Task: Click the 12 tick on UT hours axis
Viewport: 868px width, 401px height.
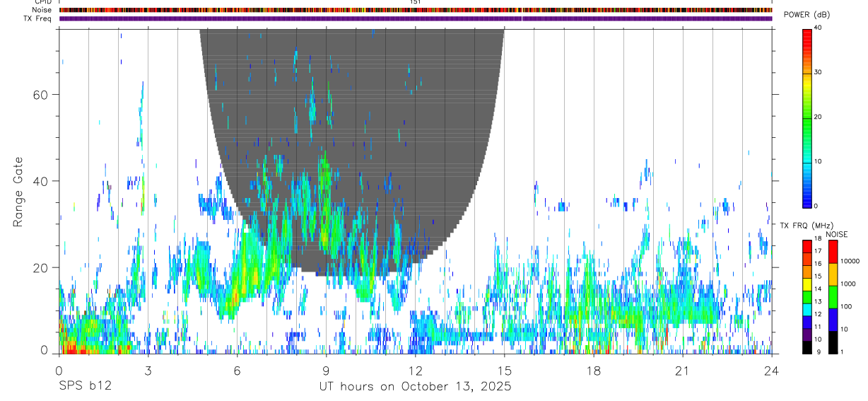Action: (x=415, y=371)
